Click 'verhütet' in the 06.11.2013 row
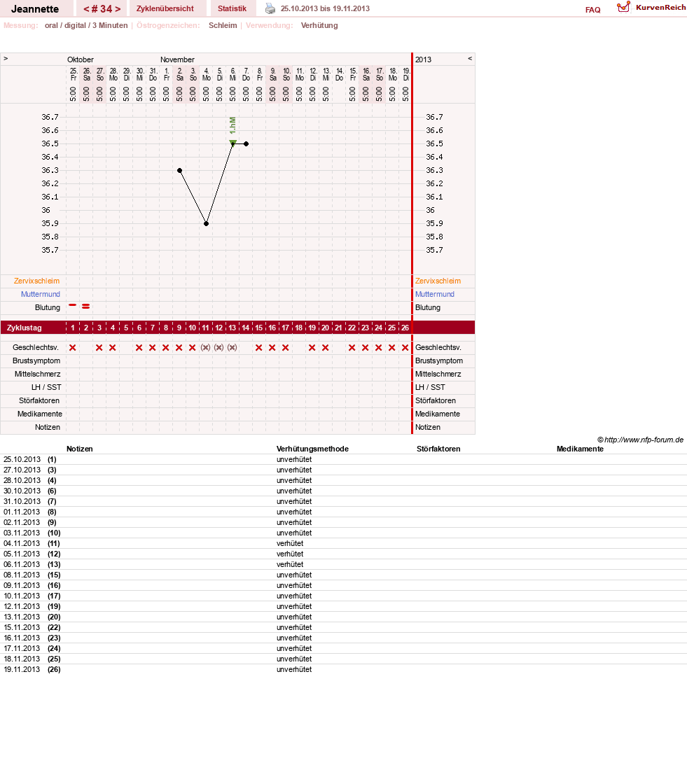687x784 pixels. coord(290,564)
